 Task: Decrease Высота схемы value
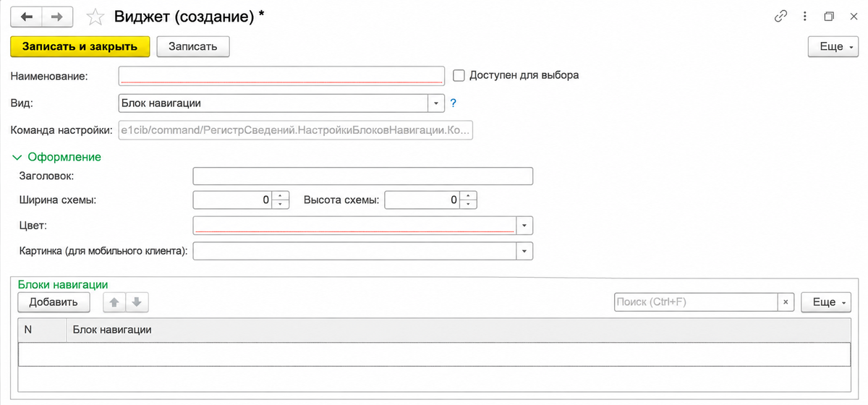point(469,205)
